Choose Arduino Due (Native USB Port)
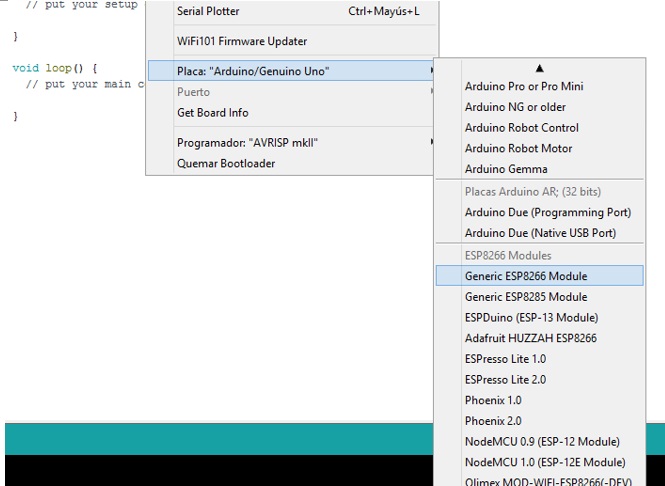Viewport: 665px width, 486px height. click(540, 233)
